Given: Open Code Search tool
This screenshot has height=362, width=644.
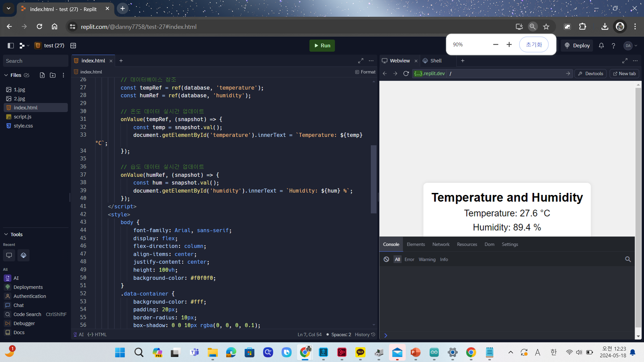Looking at the screenshot, I should [36, 314].
